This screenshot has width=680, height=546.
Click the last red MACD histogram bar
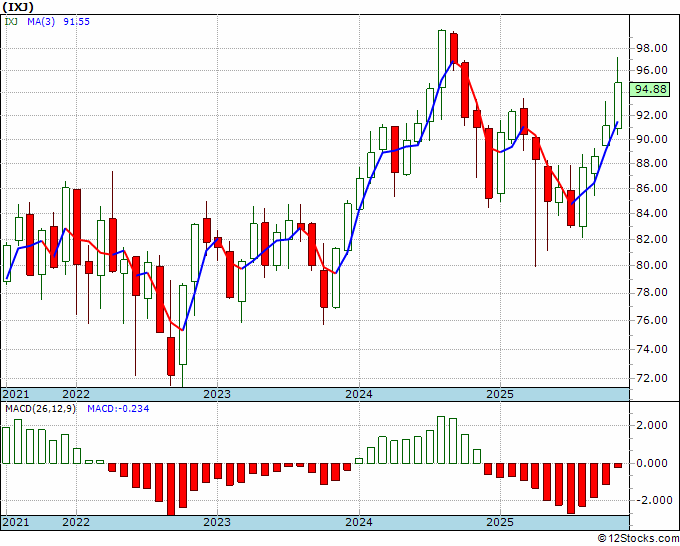pos(618,465)
